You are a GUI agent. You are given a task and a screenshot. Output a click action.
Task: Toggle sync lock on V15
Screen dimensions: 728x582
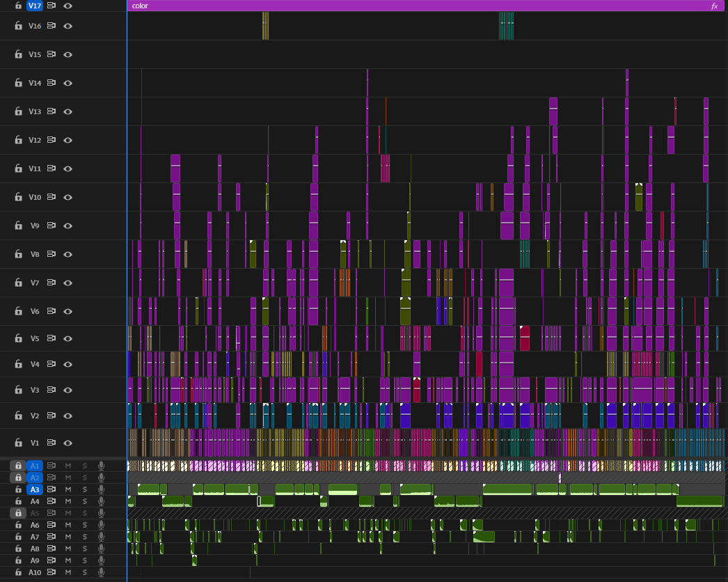[52, 54]
